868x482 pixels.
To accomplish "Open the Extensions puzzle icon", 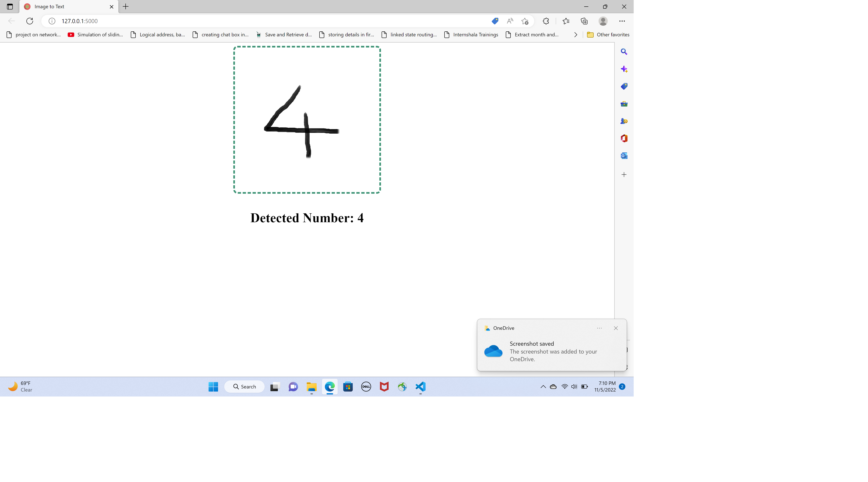I will (x=546, y=21).
